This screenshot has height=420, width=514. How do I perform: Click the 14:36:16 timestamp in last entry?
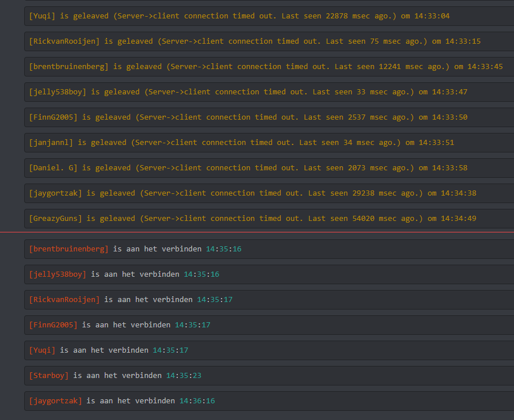(197, 401)
